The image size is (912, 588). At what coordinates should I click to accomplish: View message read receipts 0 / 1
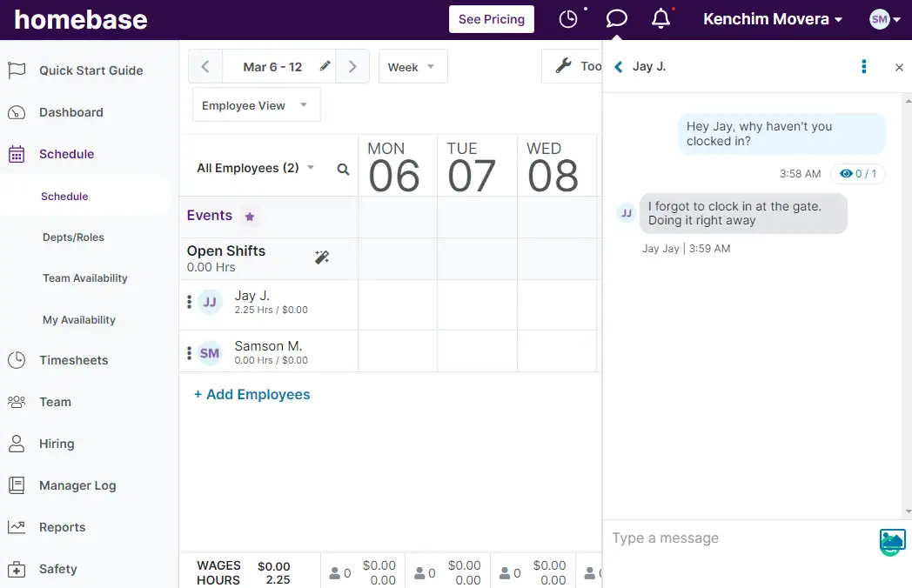[x=858, y=174]
